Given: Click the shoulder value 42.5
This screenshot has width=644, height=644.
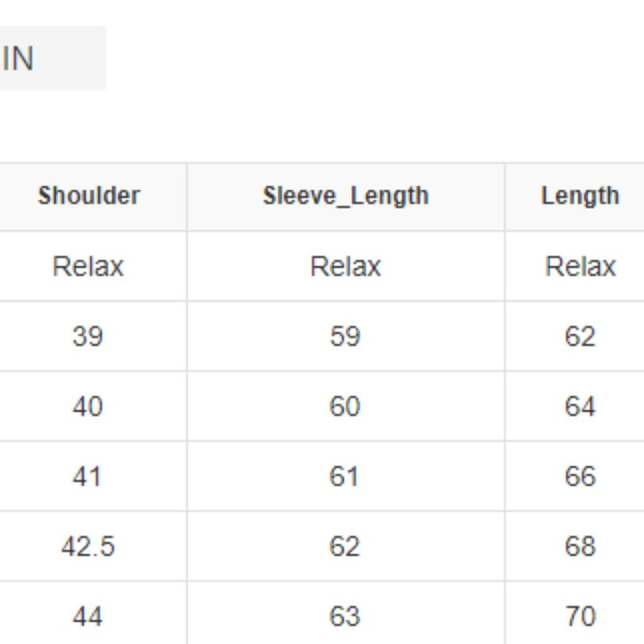Looking at the screenshot, I should 88,547.
